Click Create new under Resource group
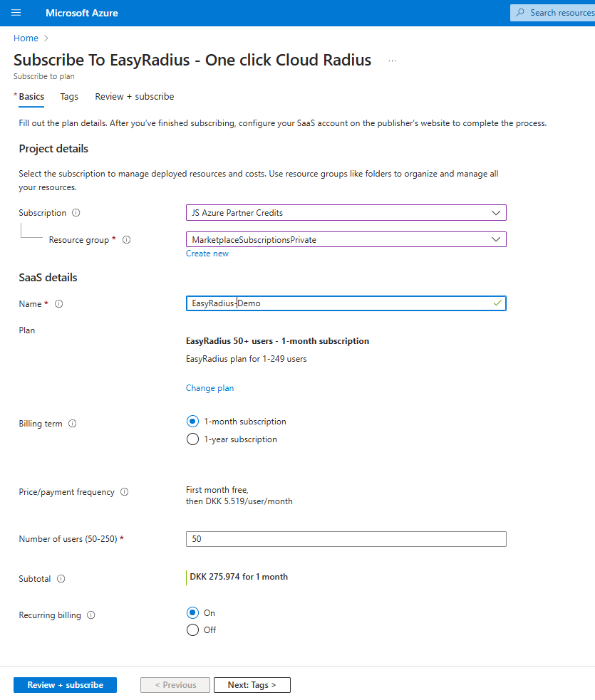Viewport: 595px width, 700px height. tap(207, 254)
